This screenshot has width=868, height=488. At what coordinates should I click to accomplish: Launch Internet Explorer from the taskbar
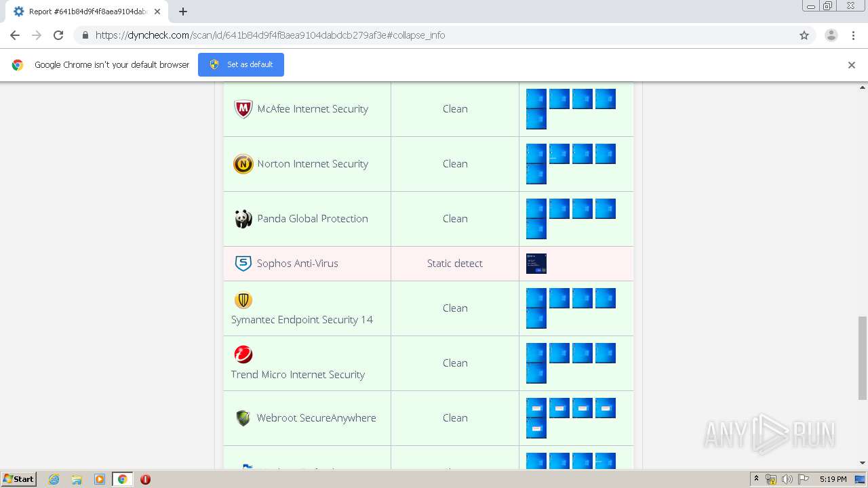click(x=54, y=479)
